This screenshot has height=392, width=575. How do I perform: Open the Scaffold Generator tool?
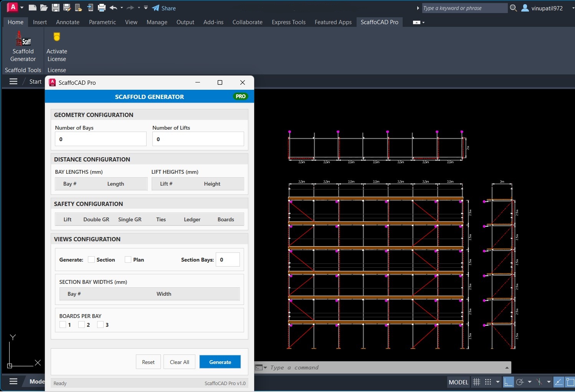23,46
